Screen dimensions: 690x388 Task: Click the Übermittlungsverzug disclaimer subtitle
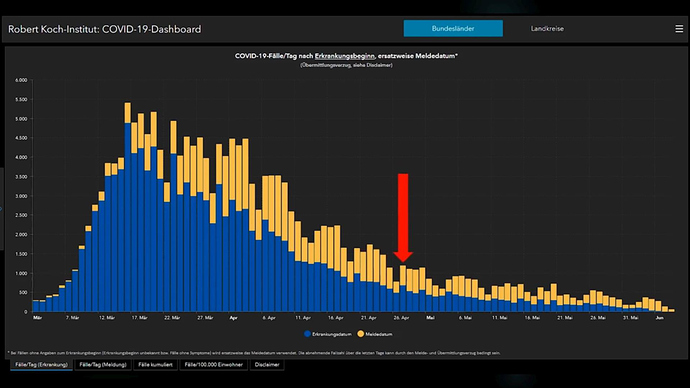[346, 65]
